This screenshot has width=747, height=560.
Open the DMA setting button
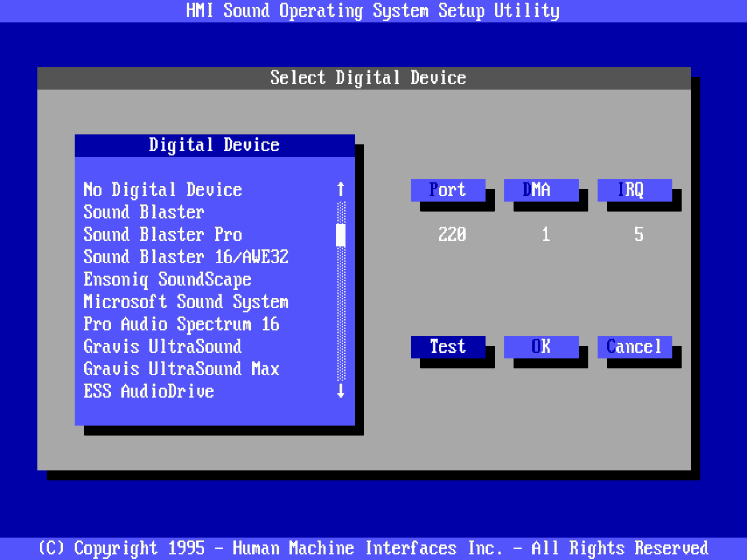pyautogui.click(x=542, y=190)
